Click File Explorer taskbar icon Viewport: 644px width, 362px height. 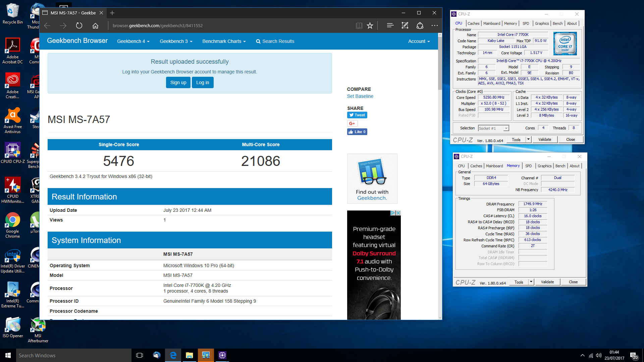(x=189, y=355)
